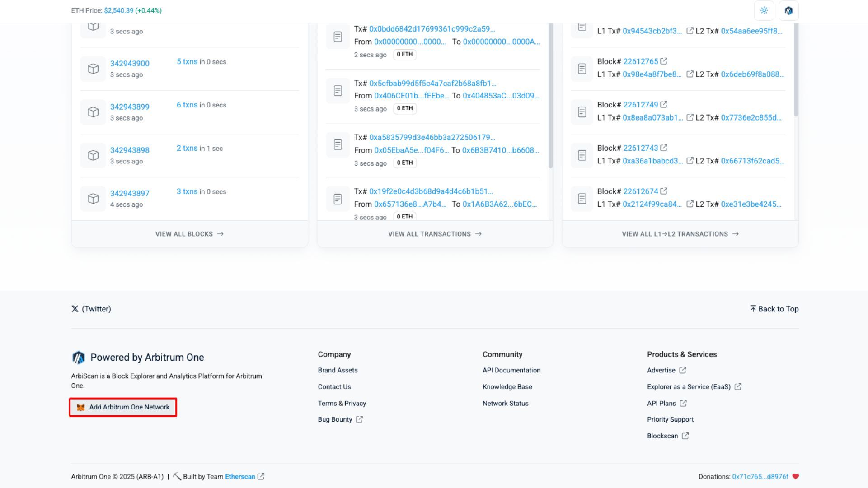Open Priority Support page
Image resolution: width=868 pixels, height=488 pixels.
tap(671, 419)
